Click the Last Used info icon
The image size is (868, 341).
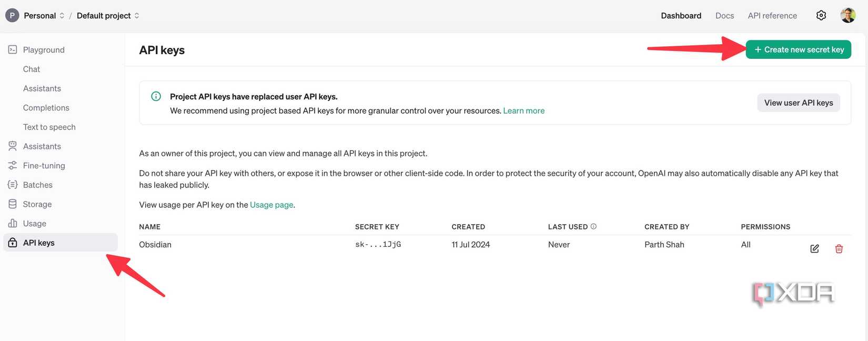(593, 226)
